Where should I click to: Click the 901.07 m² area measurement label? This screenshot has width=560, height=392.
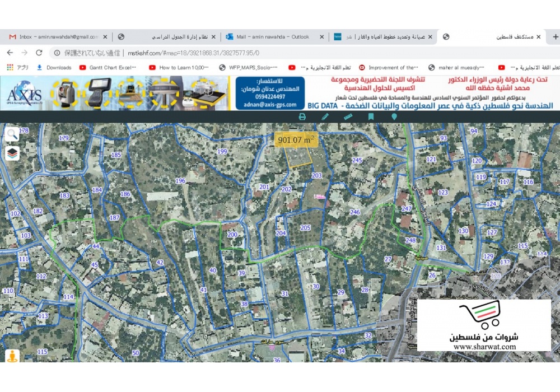(x=296, y=140)
